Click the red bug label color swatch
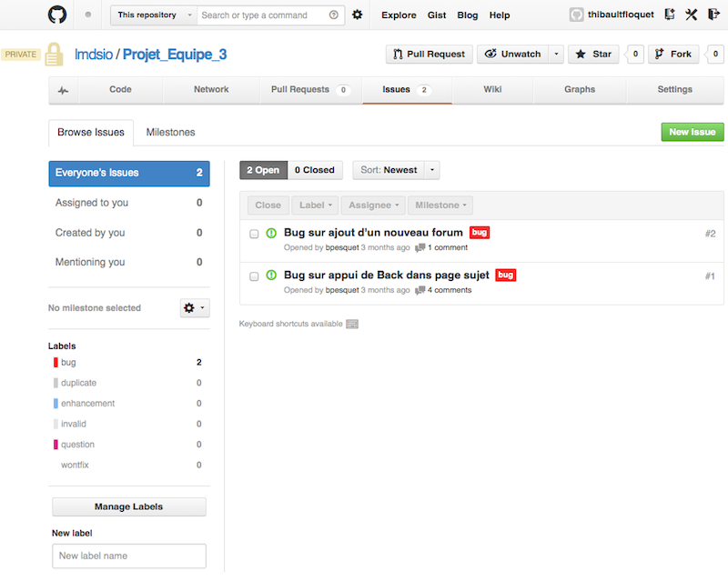This screenshot has height=581, width=728. (56, 363)
